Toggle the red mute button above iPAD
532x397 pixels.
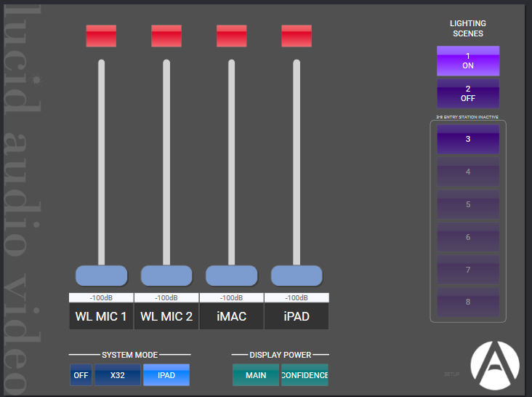pyautogui.click(x=297, y=36)
